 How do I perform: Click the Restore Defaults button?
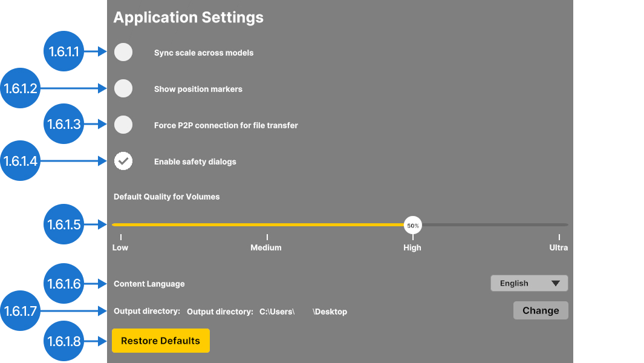click(161, 341)
